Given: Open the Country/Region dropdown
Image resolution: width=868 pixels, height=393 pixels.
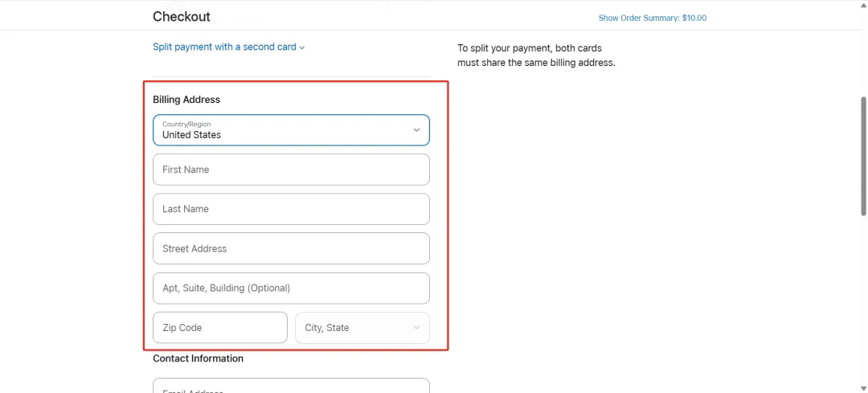Looking at the screenshot, I should pos(291,130).
